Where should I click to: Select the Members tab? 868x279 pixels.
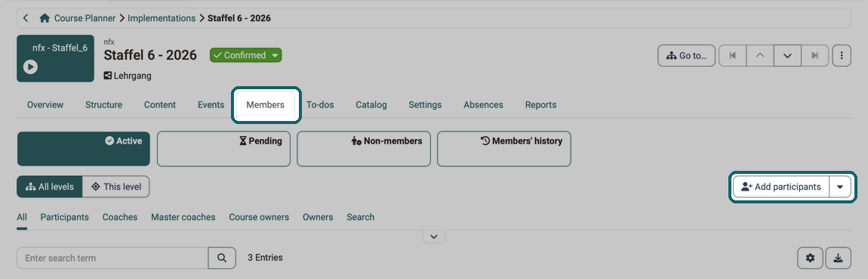[266, 105]
